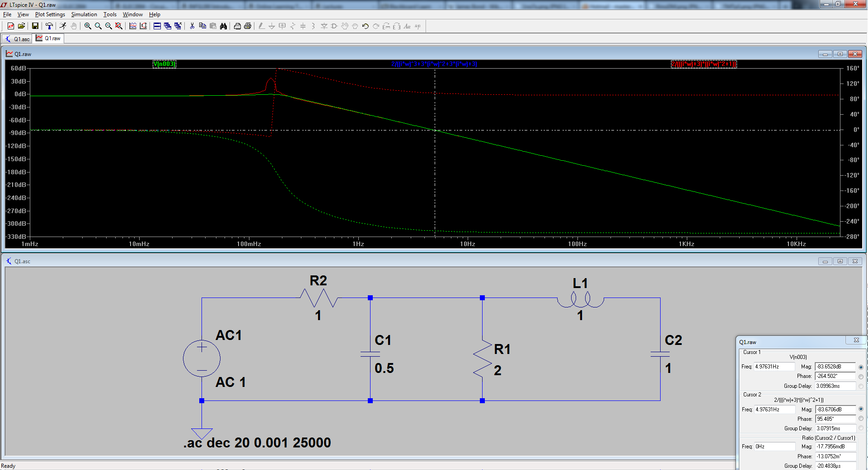The image size is (868, 470).
Task: Click the green V(n003) trace label
Action: 164,64
